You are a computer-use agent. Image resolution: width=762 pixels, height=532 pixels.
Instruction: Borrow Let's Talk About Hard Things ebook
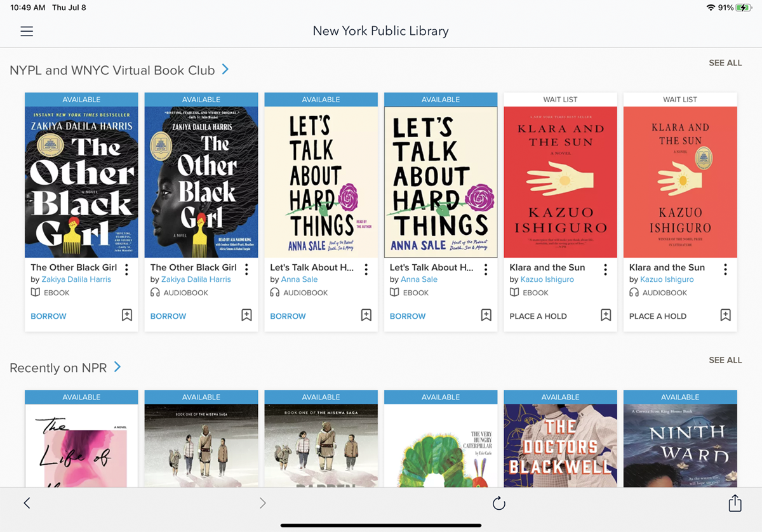(x=408, y=316)
